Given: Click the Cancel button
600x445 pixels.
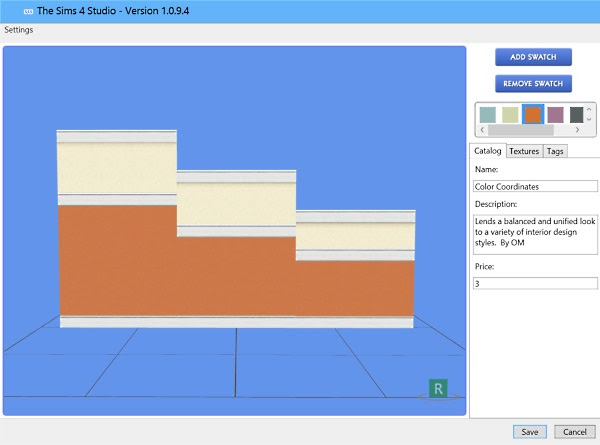Looking at the screenshot, I should 574,432.
